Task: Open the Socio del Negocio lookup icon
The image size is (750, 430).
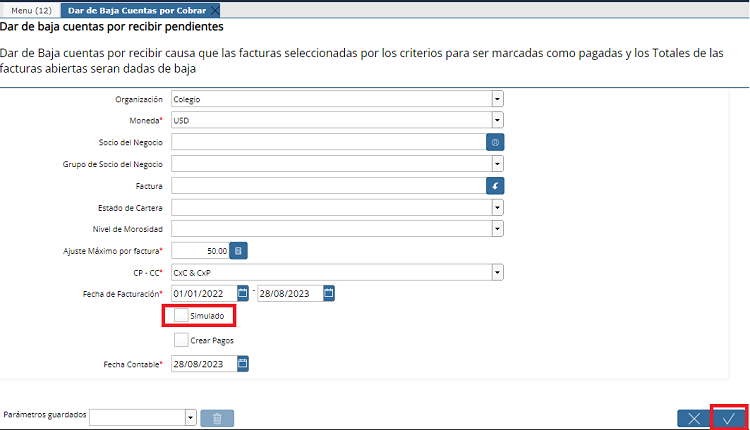Action: click(x=495, y=142)
